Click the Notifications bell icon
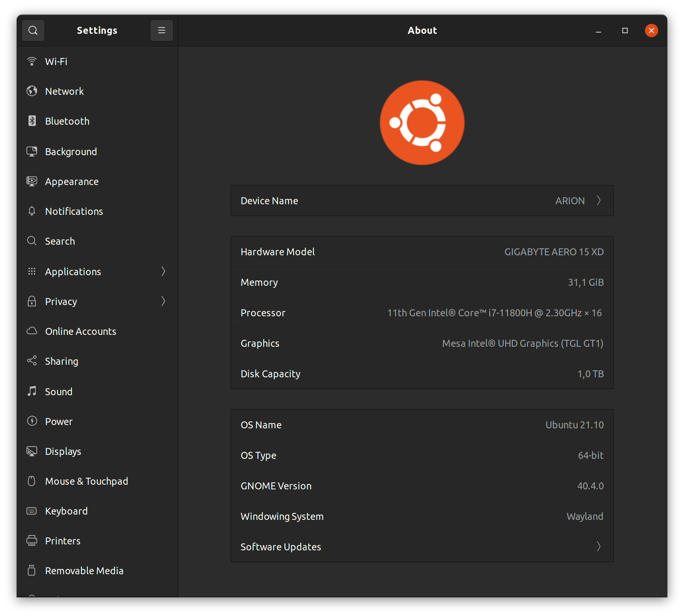Image resolution: width=684 pixels, height=616 pixels. [x=32, y=211]
